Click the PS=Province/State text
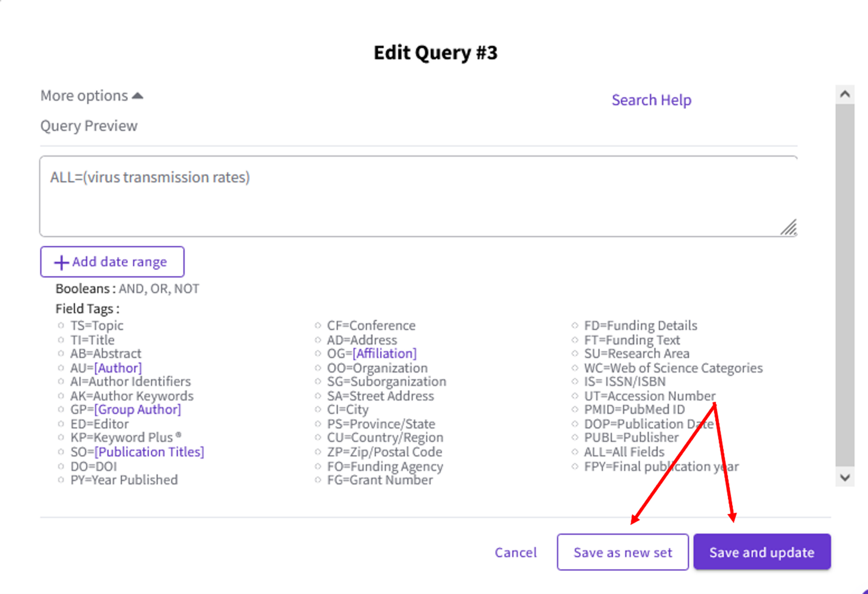 point(381,424)
